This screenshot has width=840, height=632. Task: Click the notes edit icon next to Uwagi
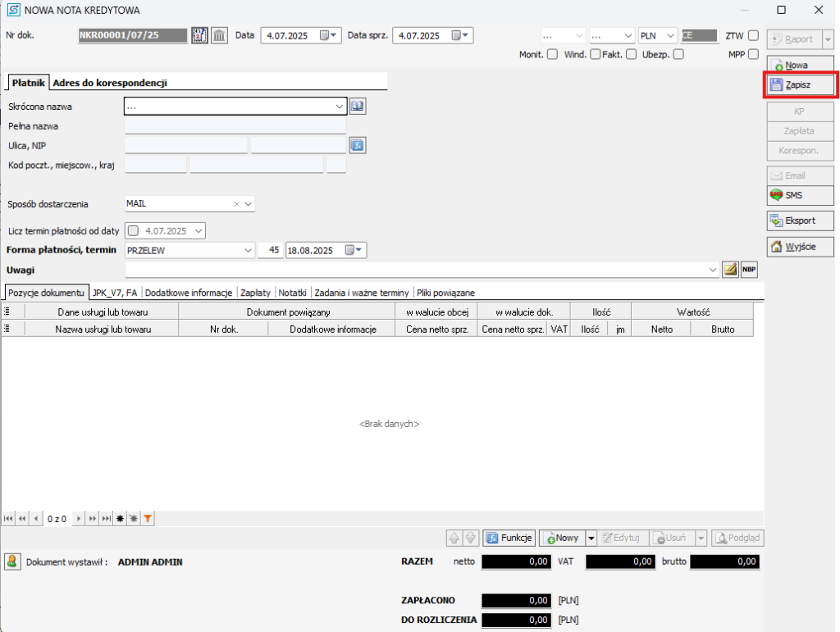coord(730,270)
